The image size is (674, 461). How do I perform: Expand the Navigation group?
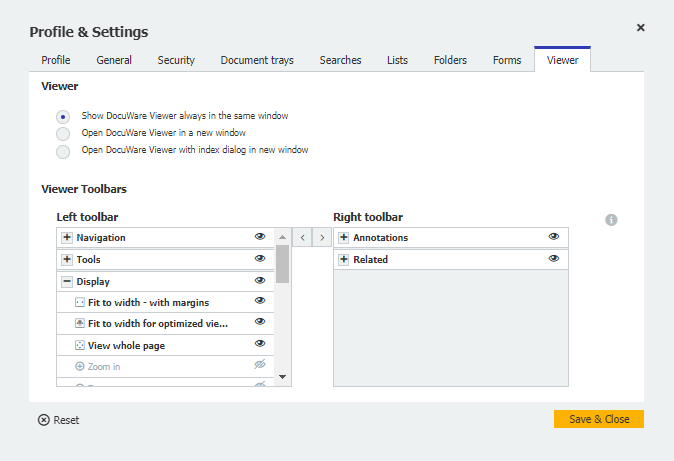click(x=67, y=238)
